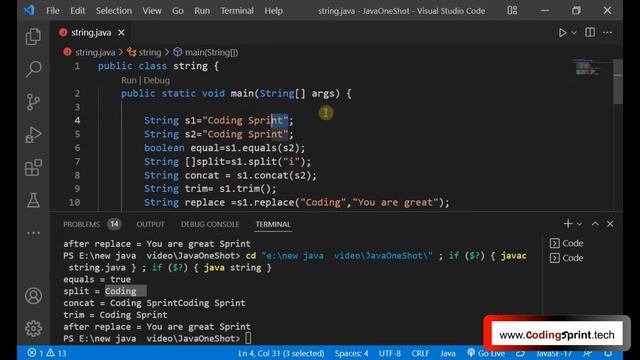The image size is (640, 360).
Task: Run Java file with play button
Action: (x=562, y=33)
